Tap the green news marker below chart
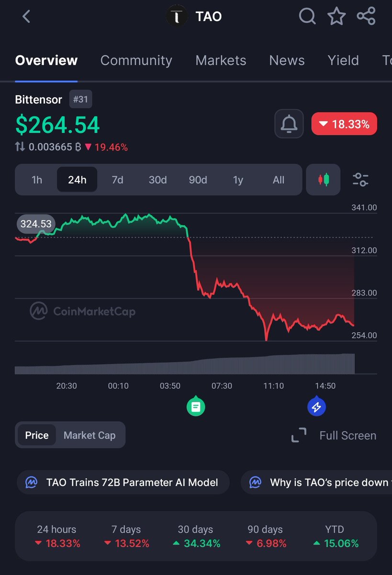 click(x=195, y=407)
